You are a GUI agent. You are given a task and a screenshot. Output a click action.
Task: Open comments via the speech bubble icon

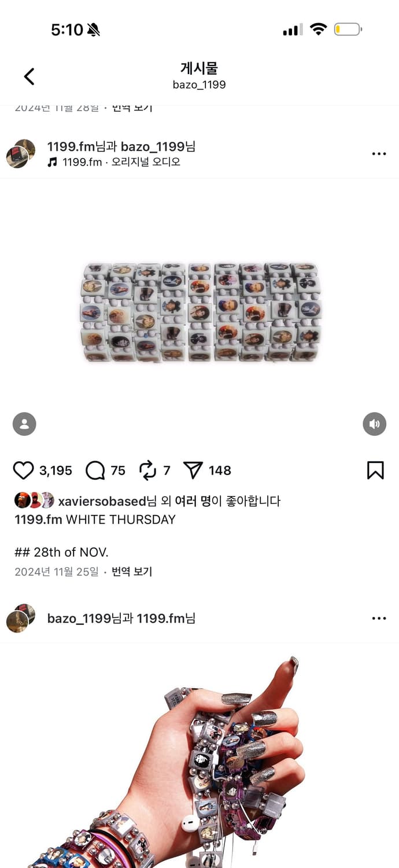(95, 470)
